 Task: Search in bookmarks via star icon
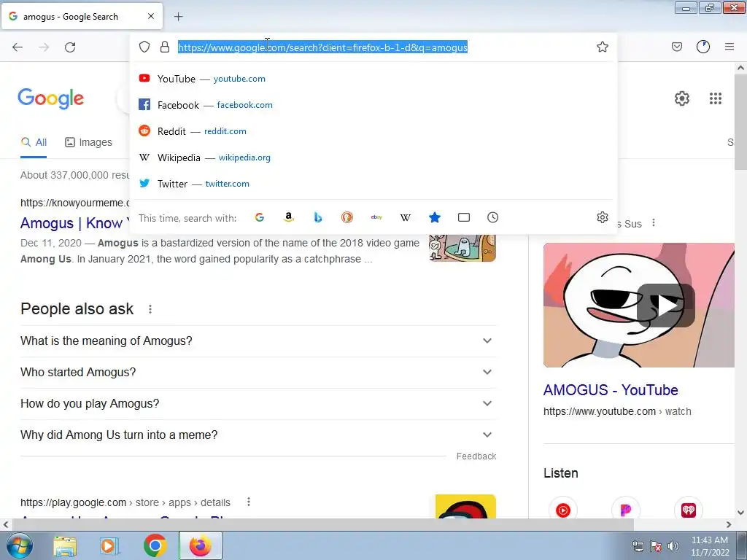point(435,217)
